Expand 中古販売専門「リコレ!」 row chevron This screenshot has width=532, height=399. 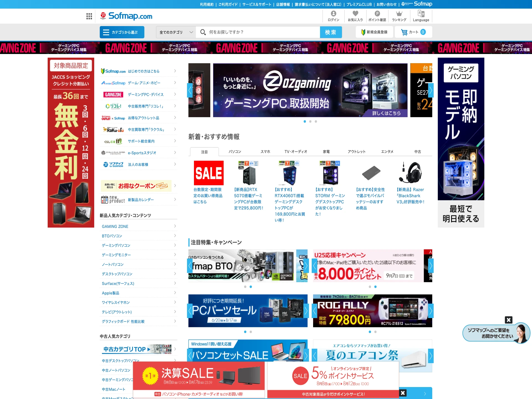click(x=175, y=106)
